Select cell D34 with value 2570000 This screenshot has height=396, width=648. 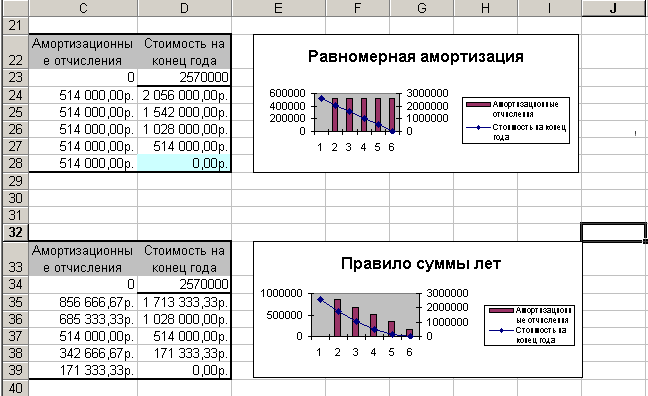184,284
